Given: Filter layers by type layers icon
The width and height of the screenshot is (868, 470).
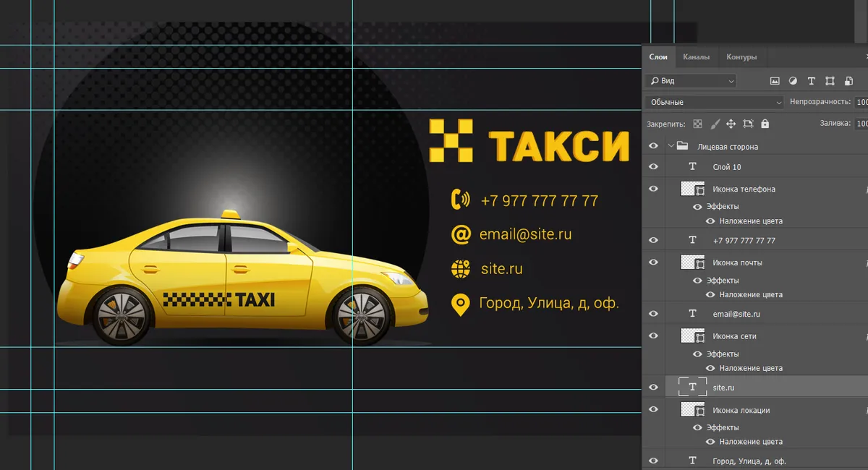Looking at the screenshot, I should [811, 81].
